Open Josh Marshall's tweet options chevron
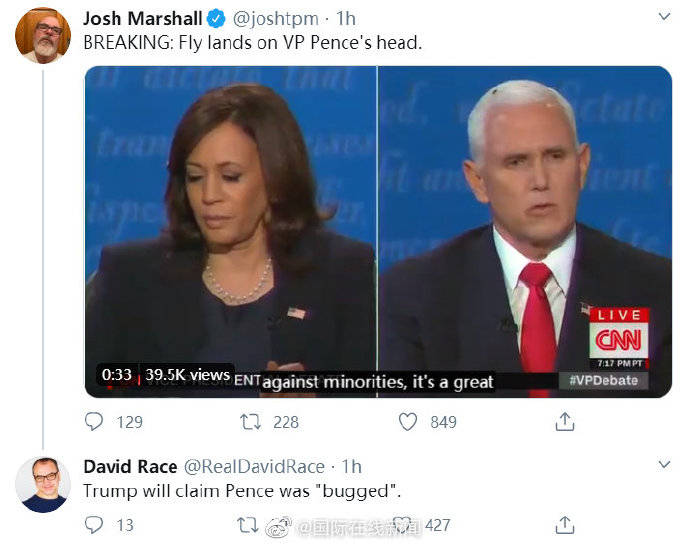 coord(664,18)
